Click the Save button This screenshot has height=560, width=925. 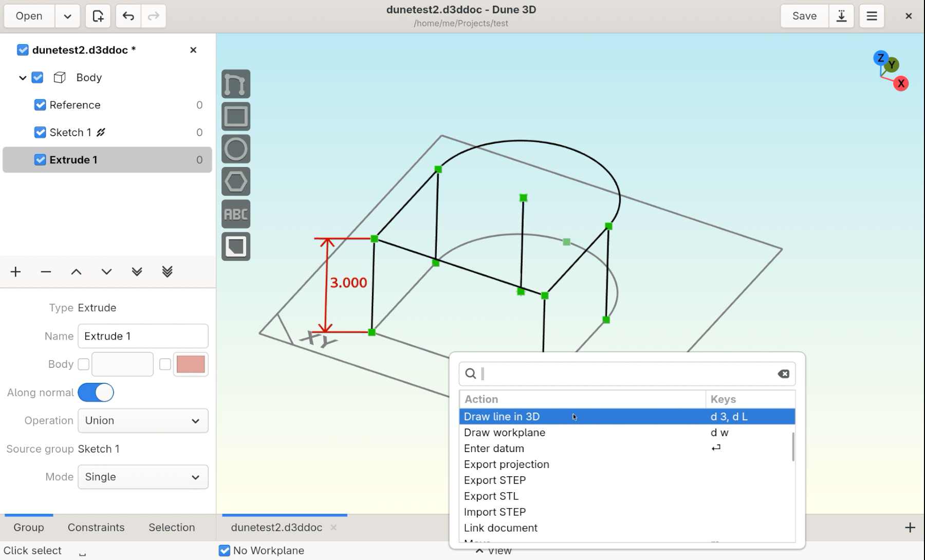[x=804, y=16]
